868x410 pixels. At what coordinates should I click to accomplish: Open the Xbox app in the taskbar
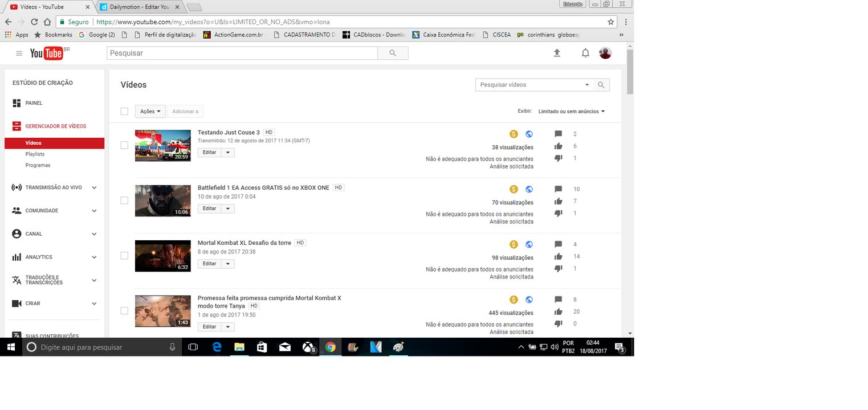(308, 347)
